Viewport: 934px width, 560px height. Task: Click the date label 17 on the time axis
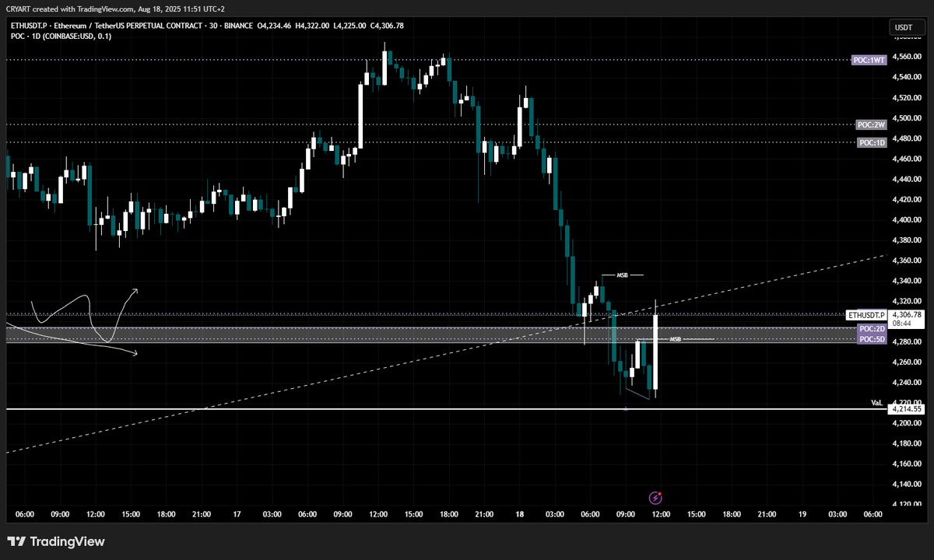[x=237, y=514]
